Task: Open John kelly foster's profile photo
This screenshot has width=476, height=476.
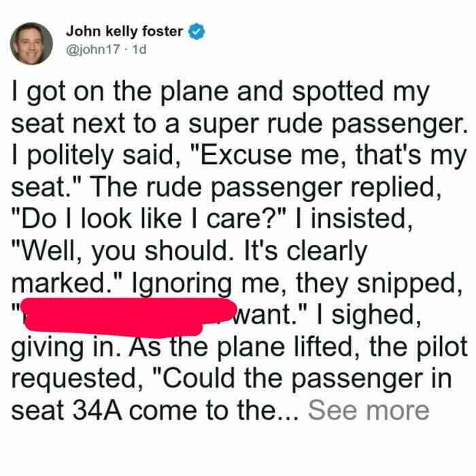Action: click(x=31, y=44)
